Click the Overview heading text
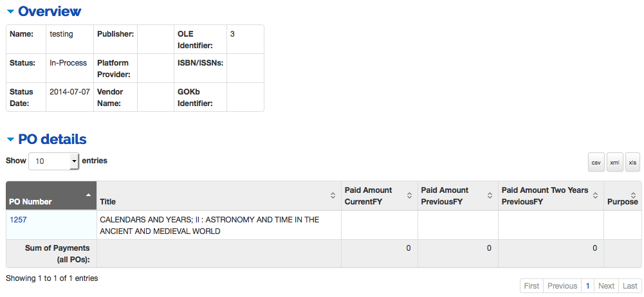This screenshot has width=644, height=297. [x=50, y=12]
